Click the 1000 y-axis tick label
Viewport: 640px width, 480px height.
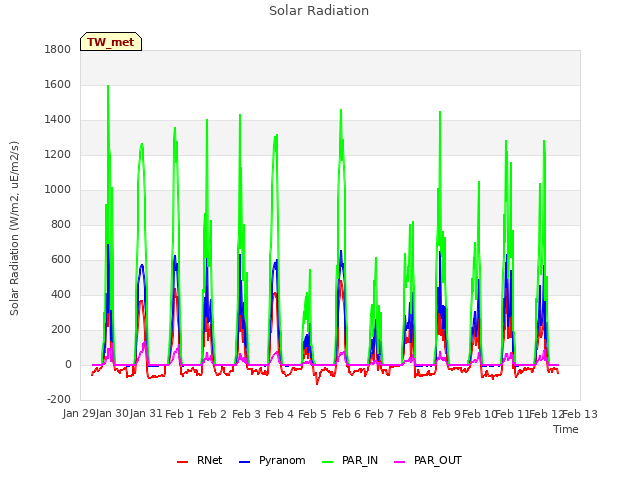pos(58,190)
